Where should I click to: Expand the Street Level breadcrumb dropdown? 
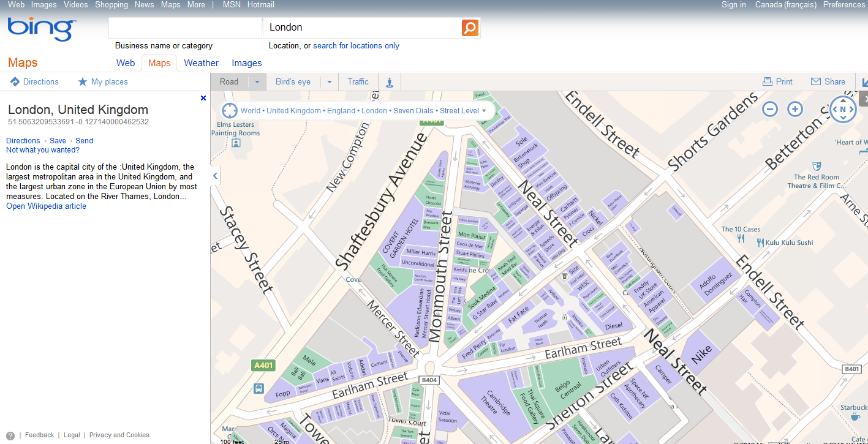[x=485, y=111]
